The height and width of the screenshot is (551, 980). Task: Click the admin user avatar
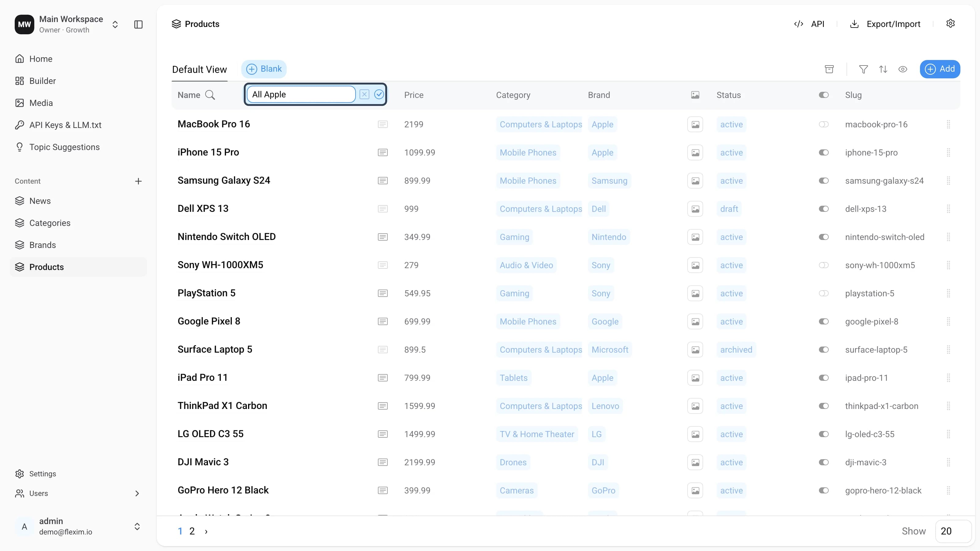point(24,527)
